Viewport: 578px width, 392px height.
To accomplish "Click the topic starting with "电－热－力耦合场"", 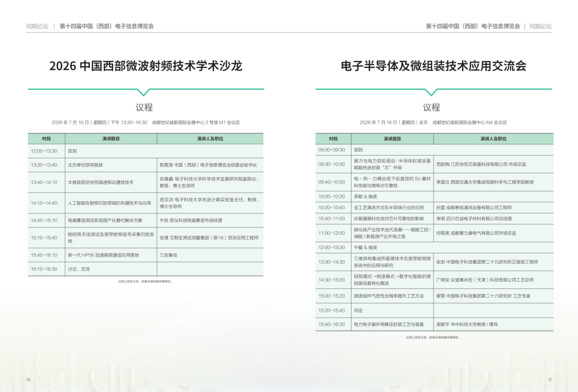I will pos(392,182).
